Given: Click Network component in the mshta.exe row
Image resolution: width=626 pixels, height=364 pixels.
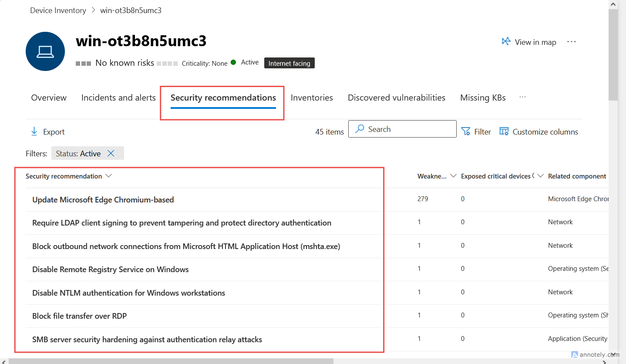Looking at the screenshot, I should 560,246.
